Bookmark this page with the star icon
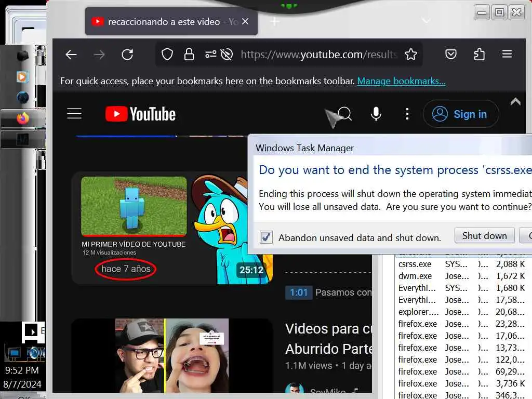The height and width of the screenshot is (399, 532). 410,54
